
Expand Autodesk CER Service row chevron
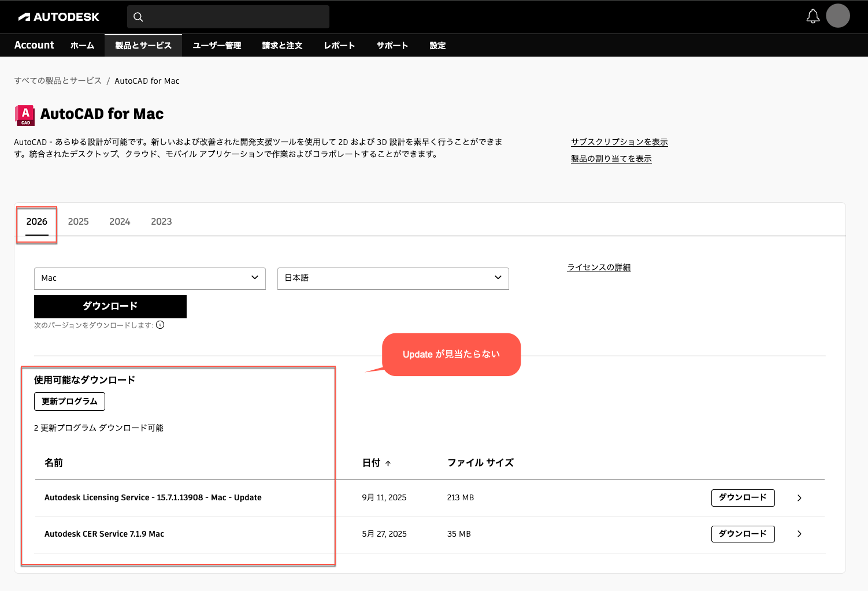point(799,534)
